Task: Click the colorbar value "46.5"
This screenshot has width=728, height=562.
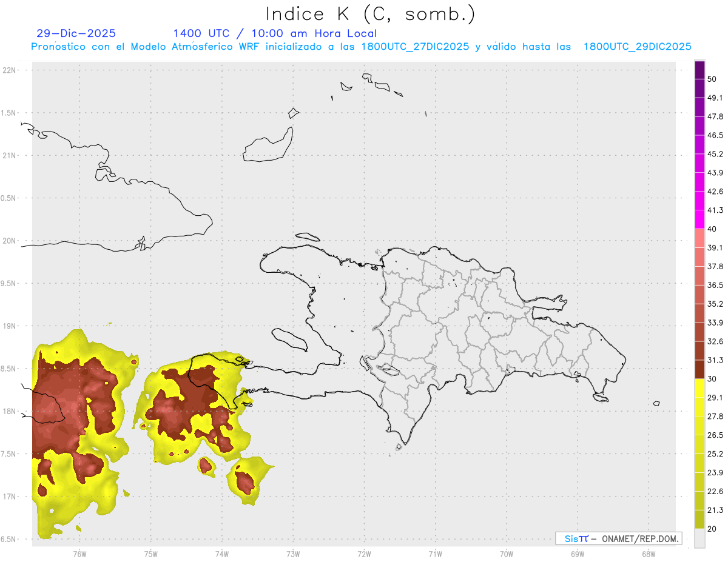Action: point(715,135)
